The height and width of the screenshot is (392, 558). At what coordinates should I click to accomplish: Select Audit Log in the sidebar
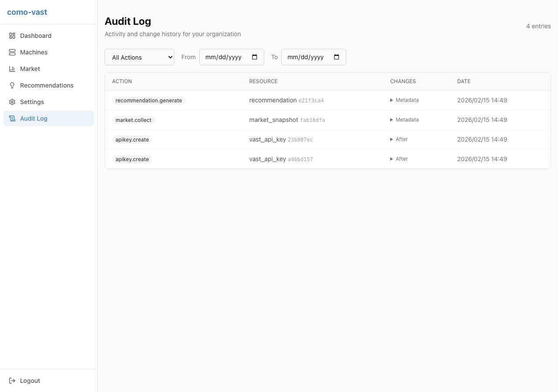pos(48,118)
